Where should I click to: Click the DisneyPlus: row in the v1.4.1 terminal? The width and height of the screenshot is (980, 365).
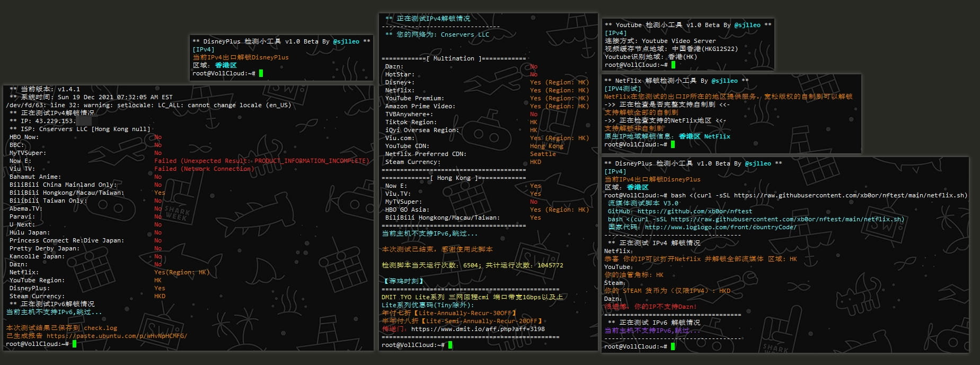[87, 288]
